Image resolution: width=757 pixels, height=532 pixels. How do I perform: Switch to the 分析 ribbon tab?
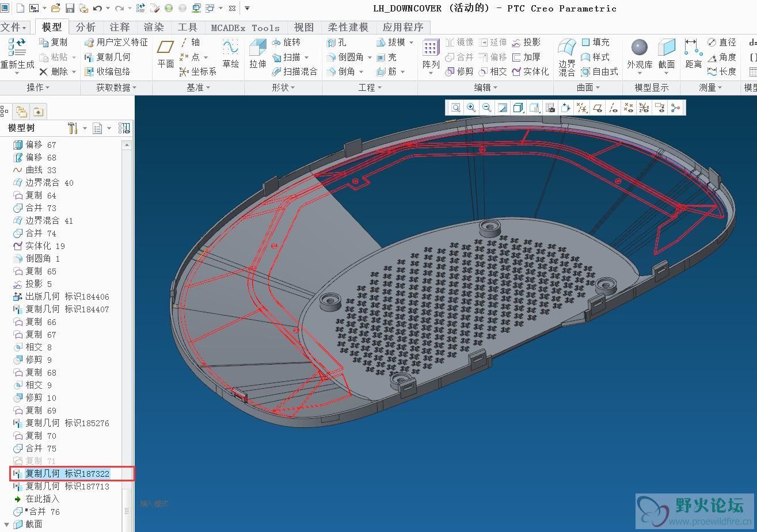pos(86,27)
